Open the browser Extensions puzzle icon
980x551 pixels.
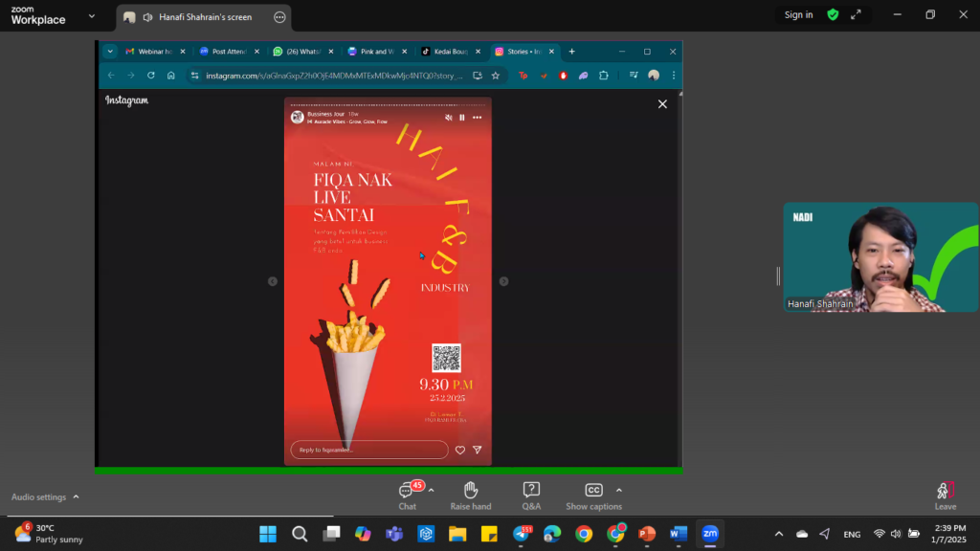click(x=604, y=76)
